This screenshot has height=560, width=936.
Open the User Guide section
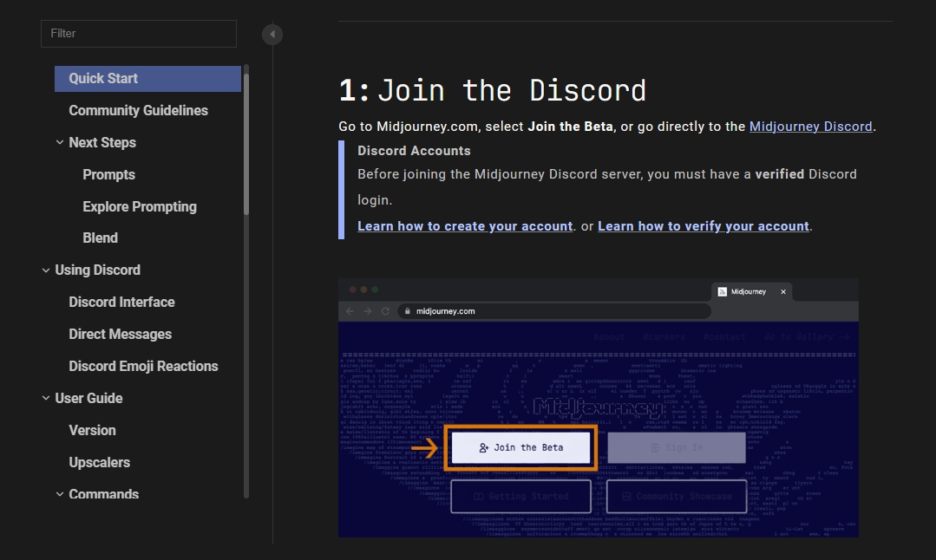(88, 399)
